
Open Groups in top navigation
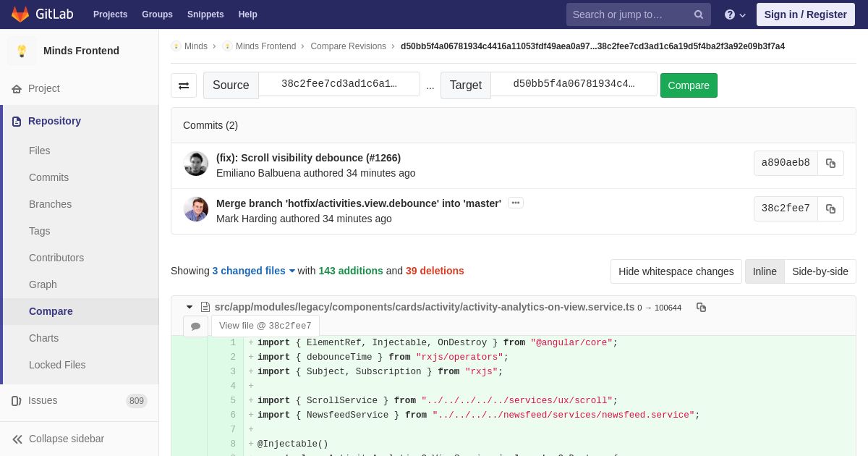pos(157,14)
